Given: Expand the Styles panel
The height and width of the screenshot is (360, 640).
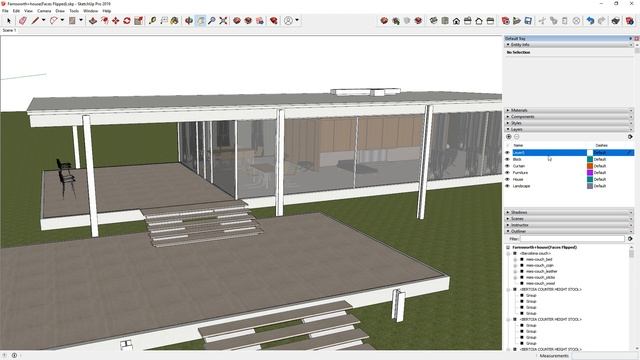Looking at the screenshot, I should (569, 123).
